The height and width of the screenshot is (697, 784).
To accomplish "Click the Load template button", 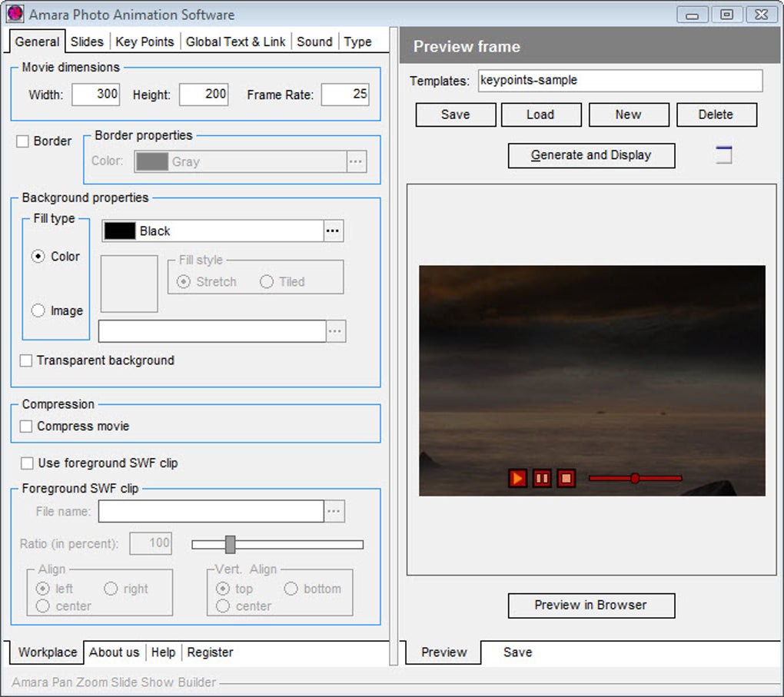I will click(540, 115).
